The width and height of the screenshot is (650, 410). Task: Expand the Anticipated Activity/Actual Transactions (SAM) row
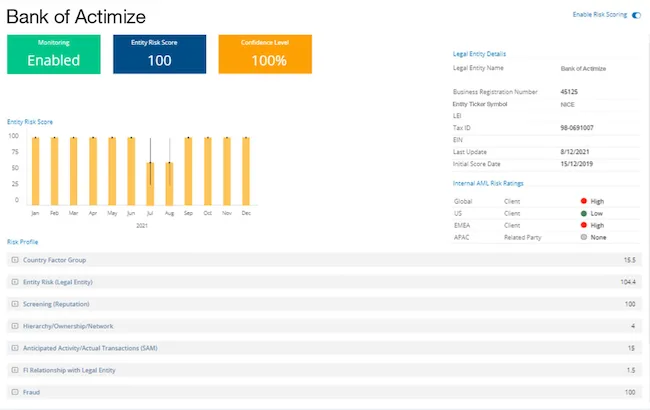pyautogui.click(x=15, y=348)
